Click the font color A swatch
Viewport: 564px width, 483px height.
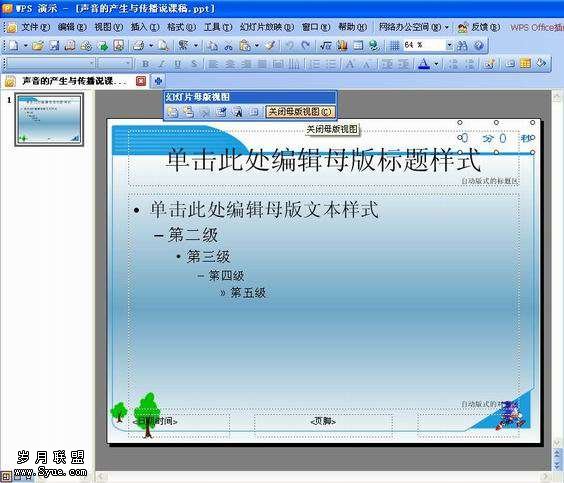point(424,64)
